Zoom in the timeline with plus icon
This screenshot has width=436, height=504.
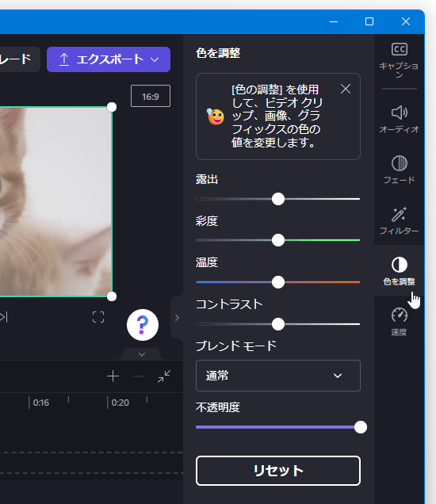[113, 376]
